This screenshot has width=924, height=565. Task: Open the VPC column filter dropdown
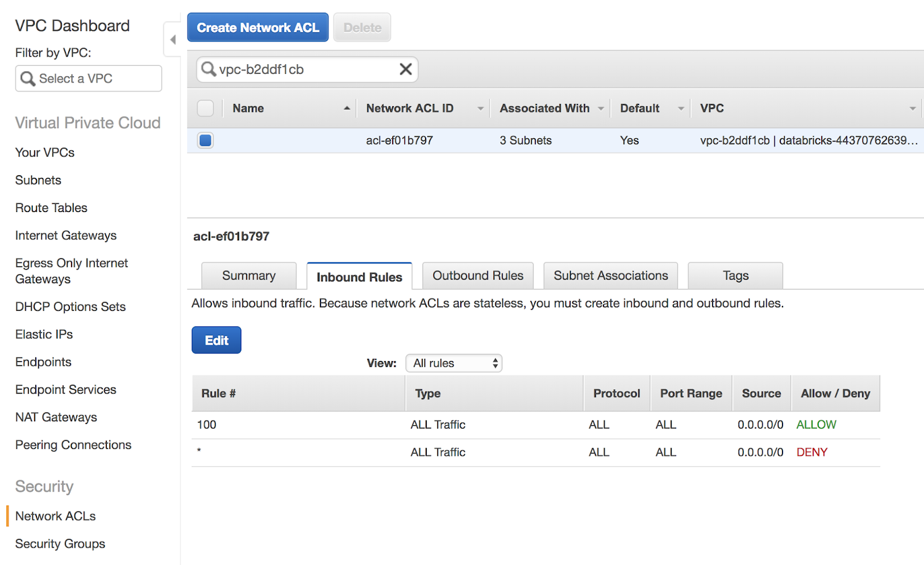912,108
